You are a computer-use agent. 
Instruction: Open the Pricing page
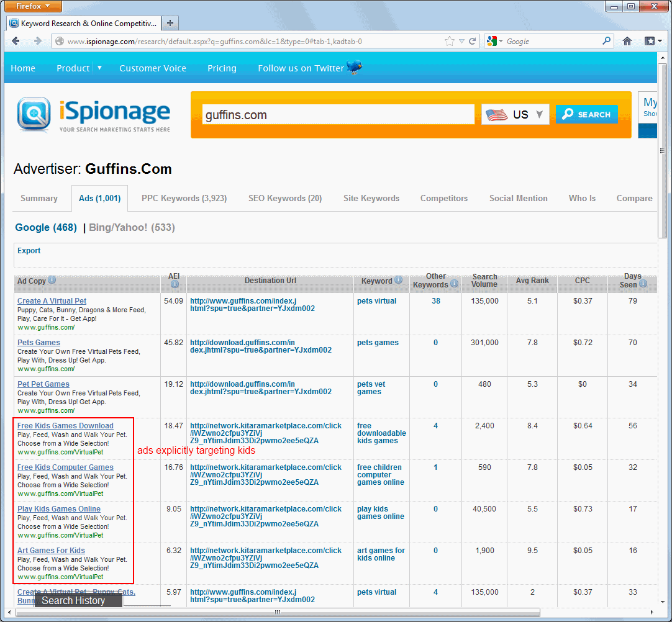tap(222, 68)
